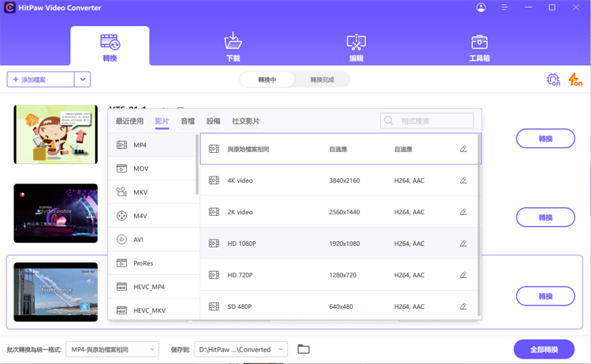
Task: Open the seaside building video thumbnail
Action: [x=56, y=292]
